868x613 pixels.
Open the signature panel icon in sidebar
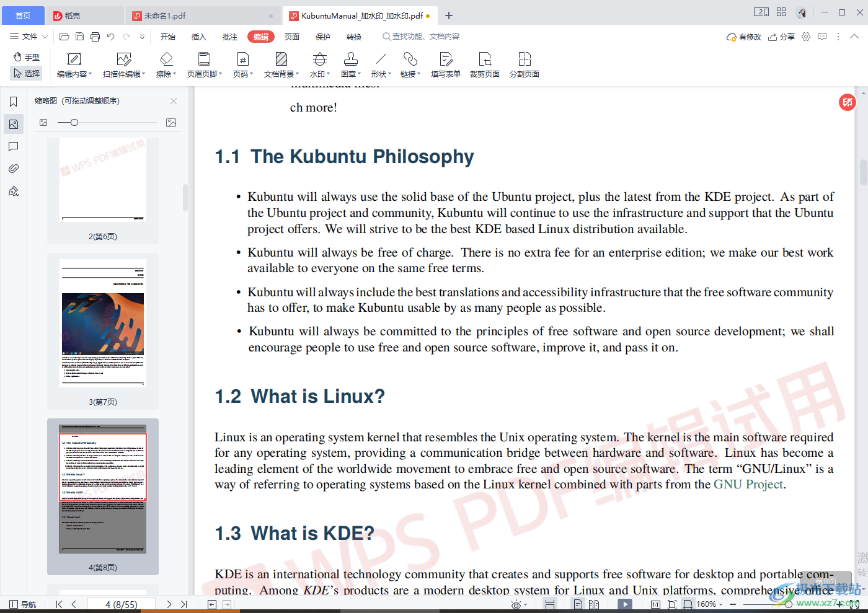14,191
